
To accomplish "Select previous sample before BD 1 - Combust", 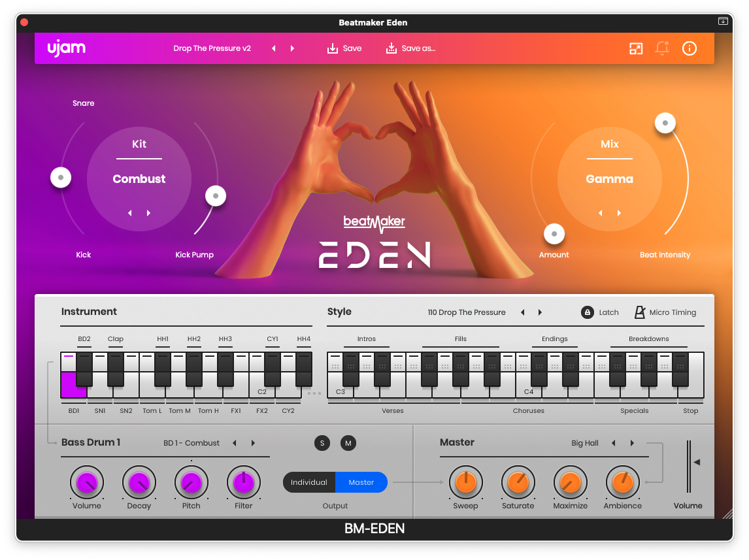I will click(x=235, y=443).
